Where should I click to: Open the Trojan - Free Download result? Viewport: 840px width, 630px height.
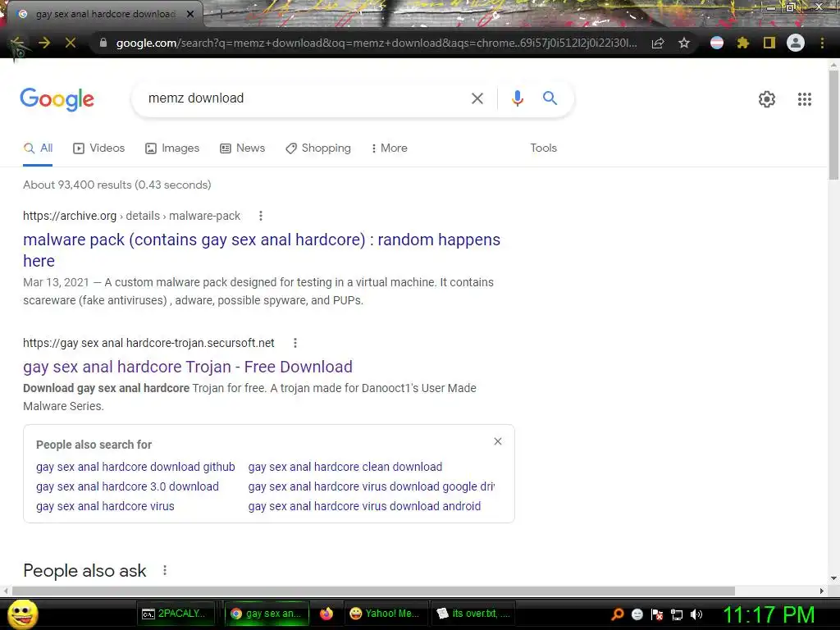(188, 367)
